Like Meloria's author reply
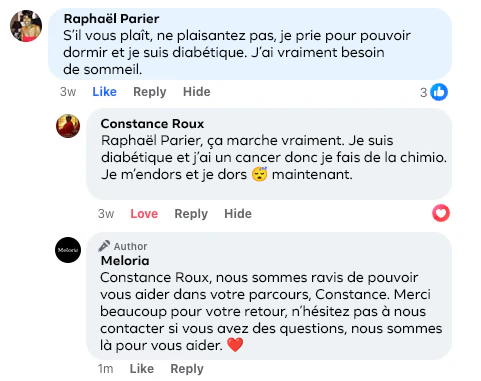The height and width of the screenshot is (381, 481). pos(142,369)
